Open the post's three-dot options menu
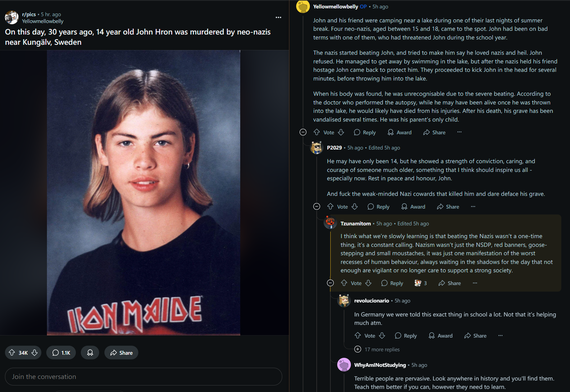Viewport: 570px width, 392px height. [x=278, y=17]
